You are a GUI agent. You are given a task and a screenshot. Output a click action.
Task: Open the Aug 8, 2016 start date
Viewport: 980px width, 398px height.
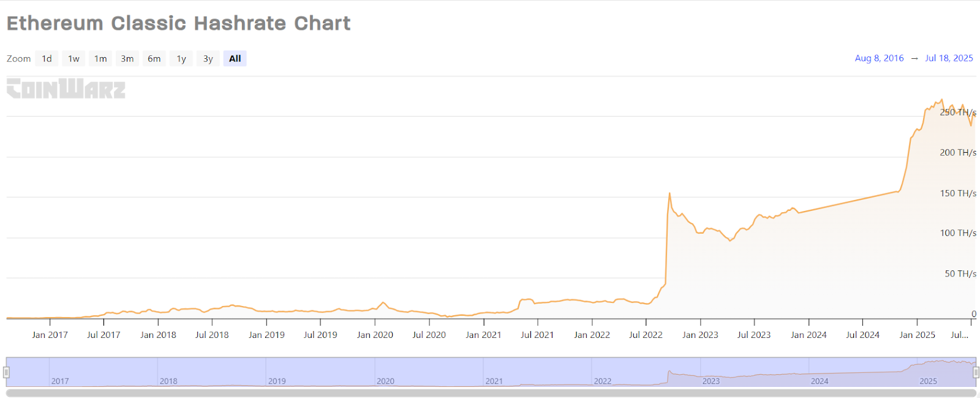(878, 58)
